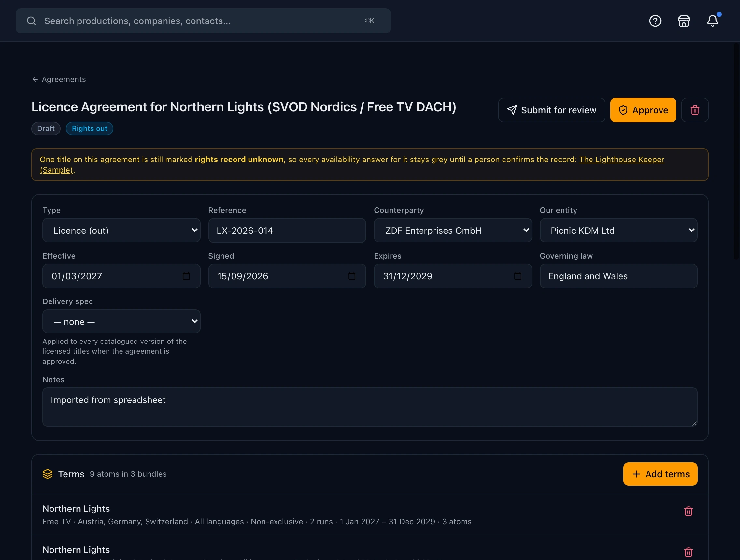Select the Free TV Northern Lights bundle row
This screenshot has height=560, width=740.
pos(370,514)
